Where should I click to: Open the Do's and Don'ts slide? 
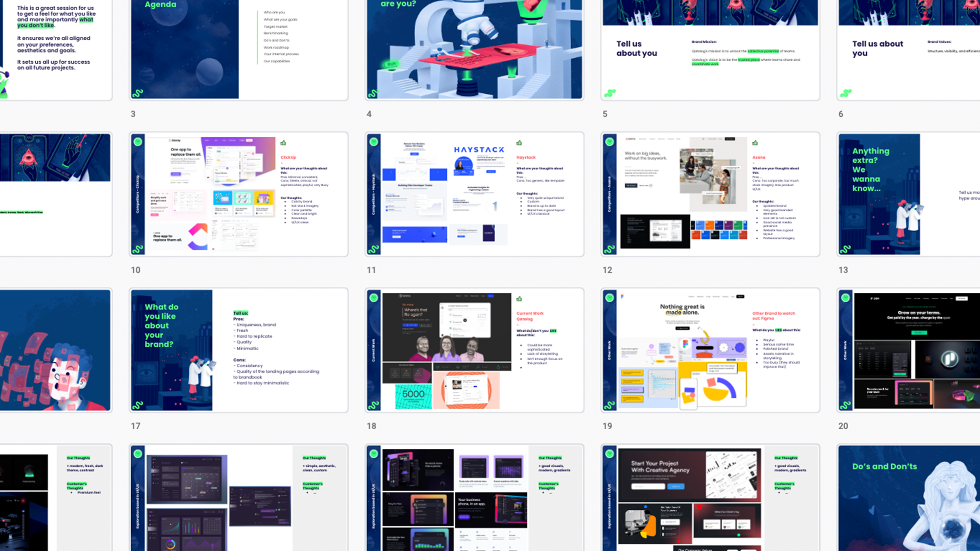[909, 497]
